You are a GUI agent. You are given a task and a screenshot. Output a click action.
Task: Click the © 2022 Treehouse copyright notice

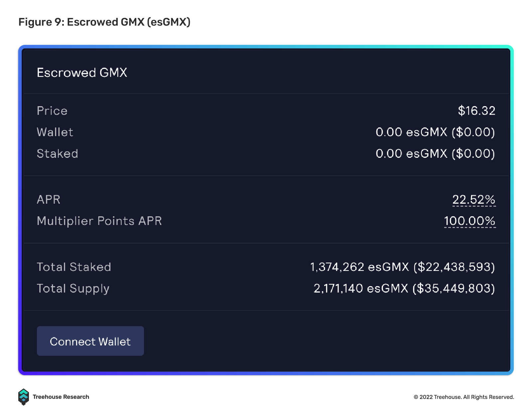[464, 397]
